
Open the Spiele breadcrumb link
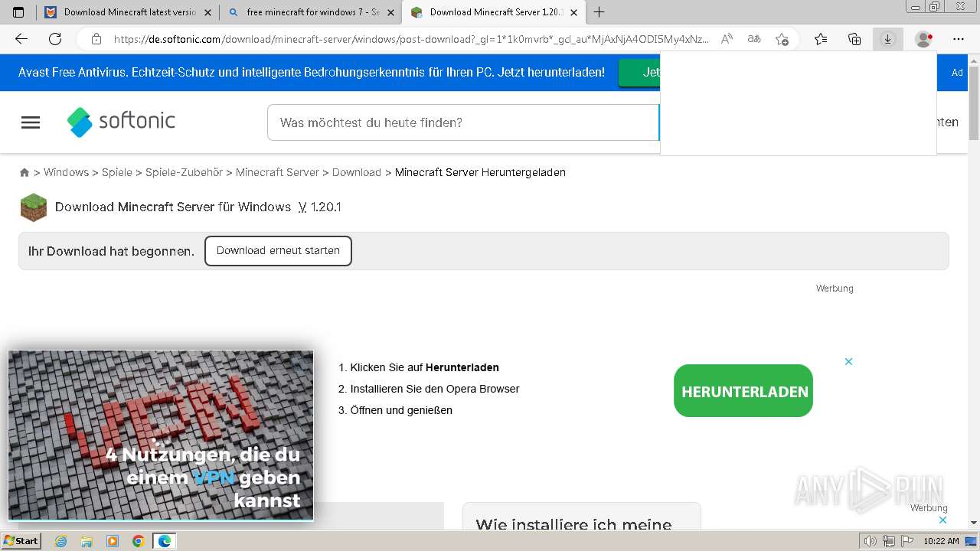117,172
